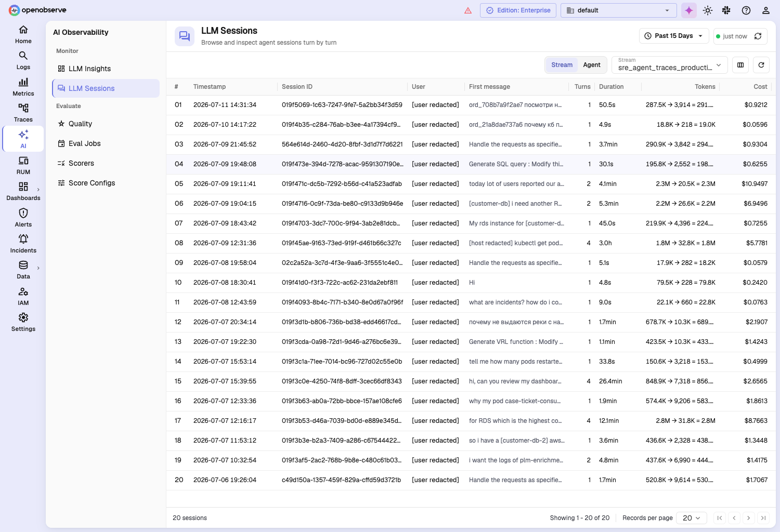Expand the Data submenu chevron
Image resolution: width=780 pixels, height=532 pixels.
pyautogui.click(x=38, y=268)
